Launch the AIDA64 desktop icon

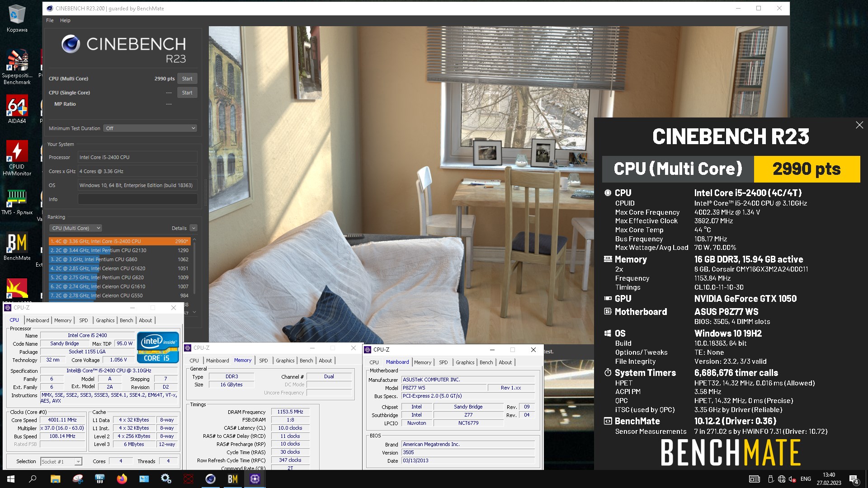tap(17, 109)
